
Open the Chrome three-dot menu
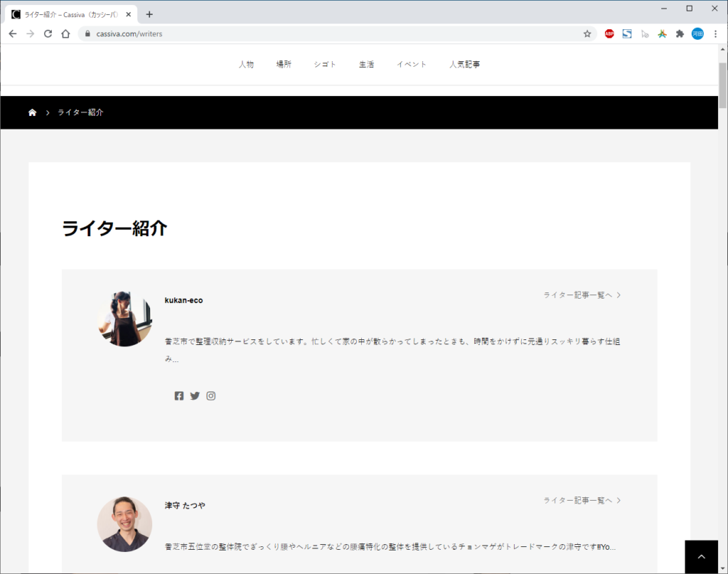tap(715, 33)
